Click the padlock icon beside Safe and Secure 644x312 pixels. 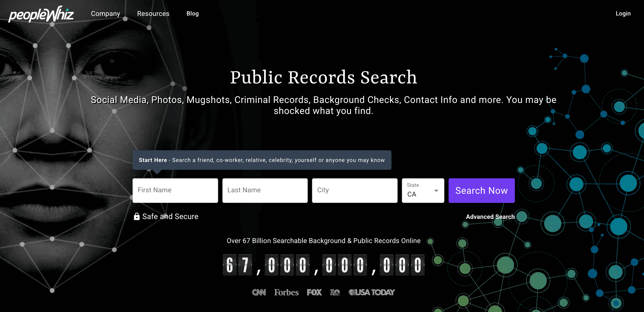137,216
